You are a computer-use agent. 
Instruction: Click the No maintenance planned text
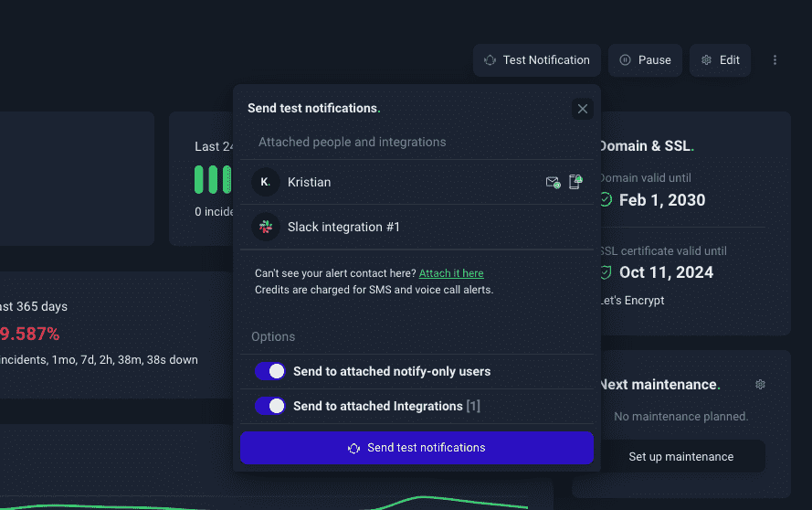tap(681, 417)
